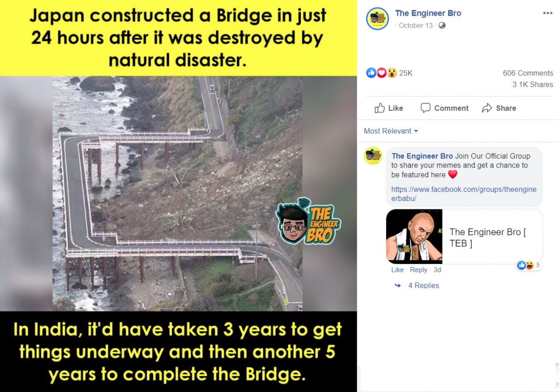Share the post via the Share button

pyautogui.click(x=499, y=108)
